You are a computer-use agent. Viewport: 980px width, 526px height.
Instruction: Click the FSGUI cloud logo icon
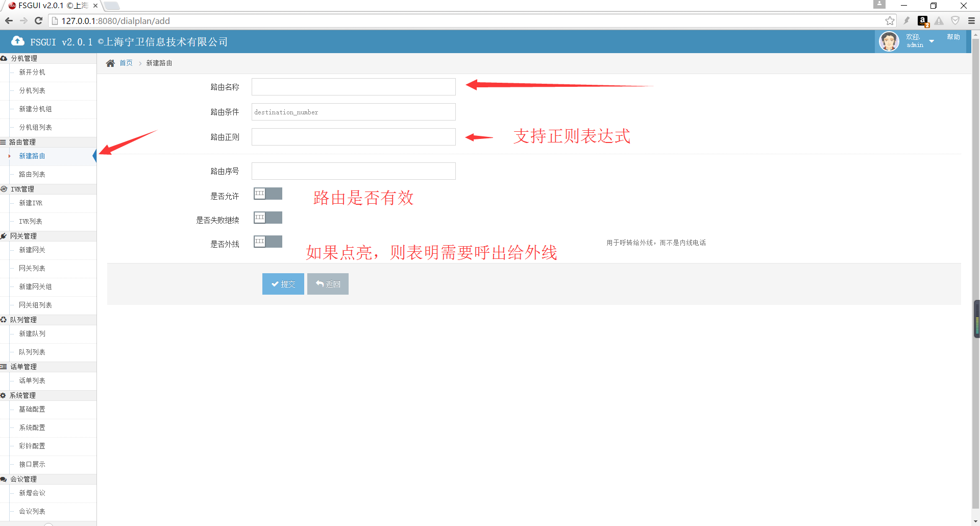coord(18,41)
